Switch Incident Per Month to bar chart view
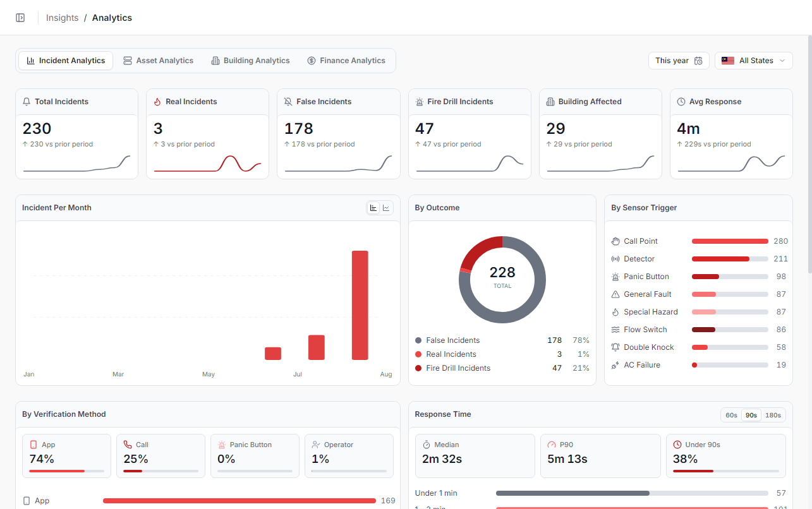The image size is (812, 509). (x=373, y=208)
